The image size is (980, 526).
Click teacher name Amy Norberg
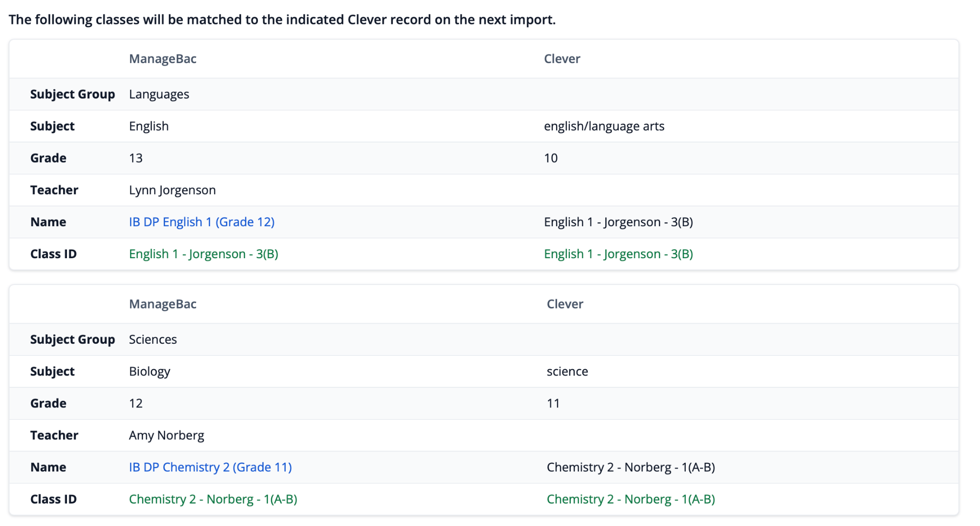coord(167,436)
